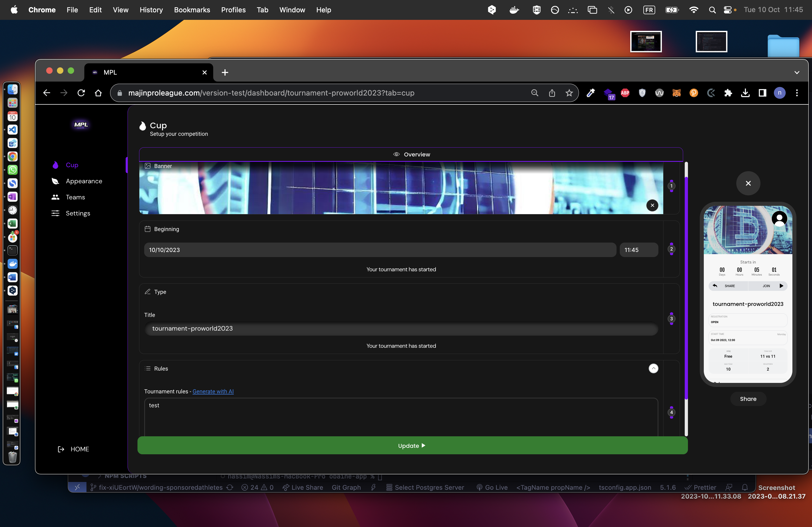The width and height of the screenshot is (812, 527).
Task: Collapse the Rules section chevron
Action: tap(653, 368)
